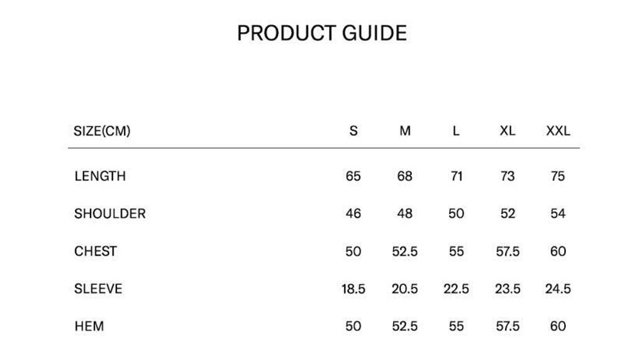Click the length value 65 for S

(x=353, y=176)
